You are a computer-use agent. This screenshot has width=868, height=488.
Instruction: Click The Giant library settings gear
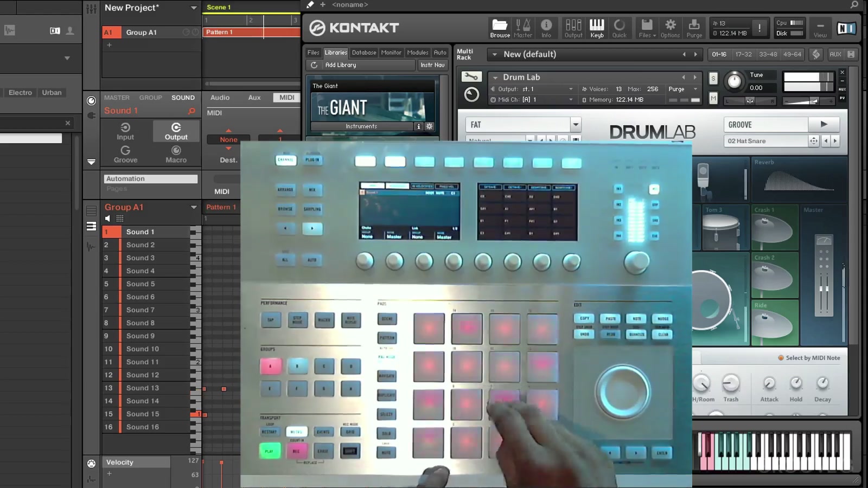point(429,126)
